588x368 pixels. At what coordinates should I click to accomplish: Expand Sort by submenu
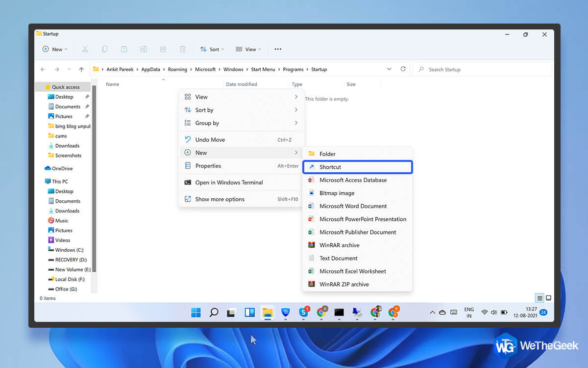coord(242,110)
